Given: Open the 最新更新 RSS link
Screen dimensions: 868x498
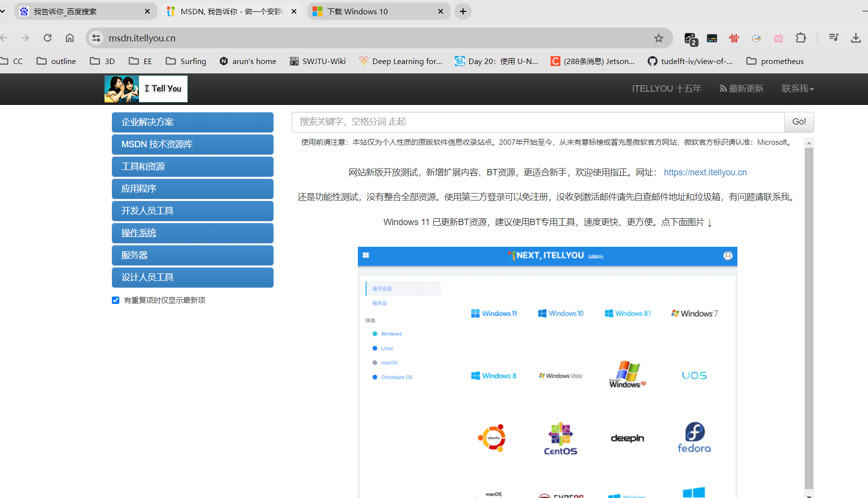Looking at the screenshot, I should pyautogui.click(x=741, y=89).
